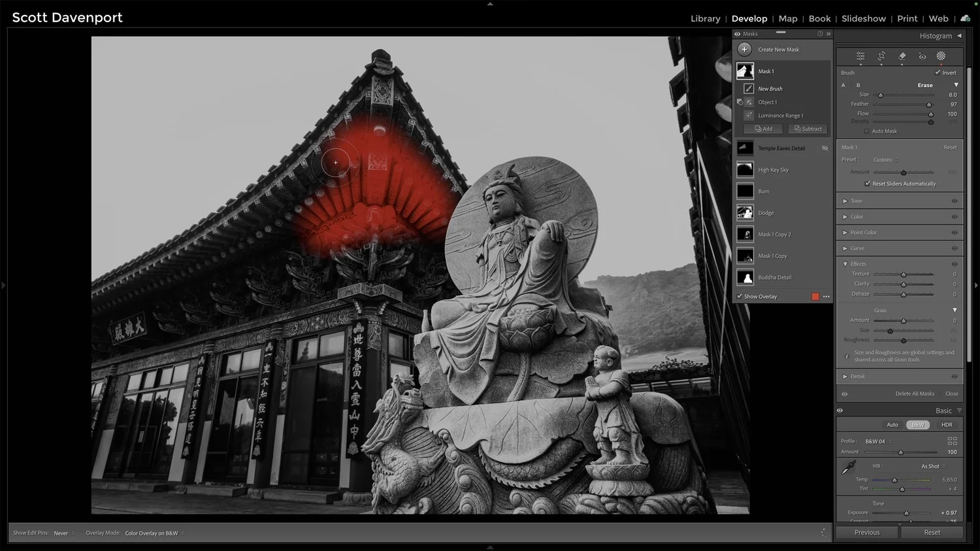Switch to the Library module
Screen dimensions: 980x551
[705, 18]
